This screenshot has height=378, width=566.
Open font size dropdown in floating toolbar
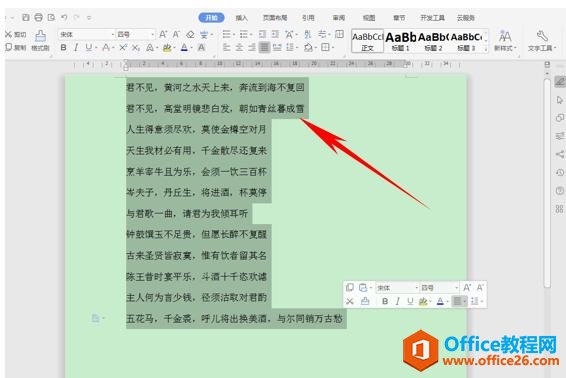coord(456,288)
